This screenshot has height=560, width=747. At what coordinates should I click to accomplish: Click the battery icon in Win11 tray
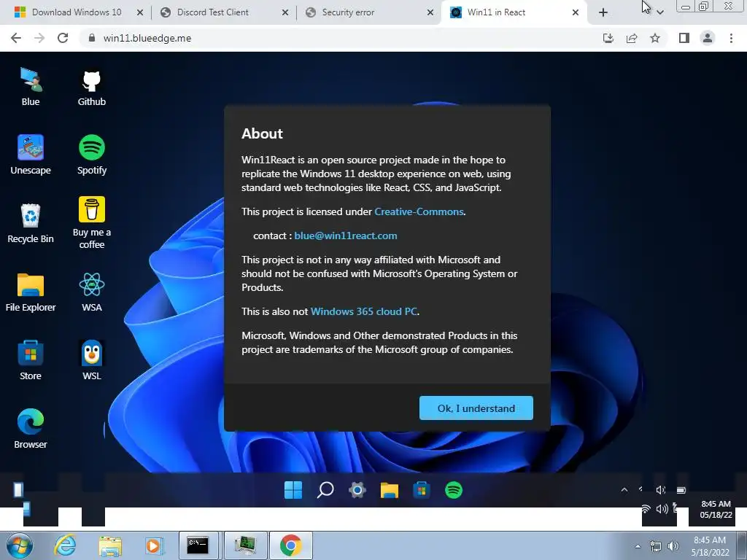pyautogui.click(x=681, y=490)
